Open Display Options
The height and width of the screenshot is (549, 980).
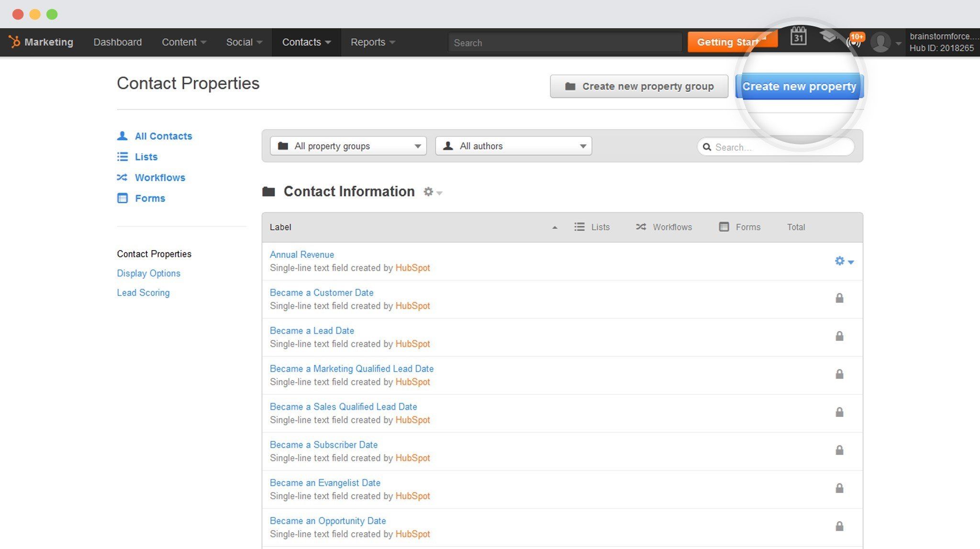pos(148,273)
